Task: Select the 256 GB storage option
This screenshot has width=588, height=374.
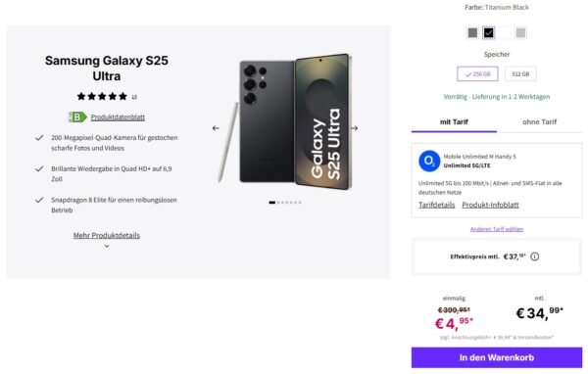Action: pos(477,73)
